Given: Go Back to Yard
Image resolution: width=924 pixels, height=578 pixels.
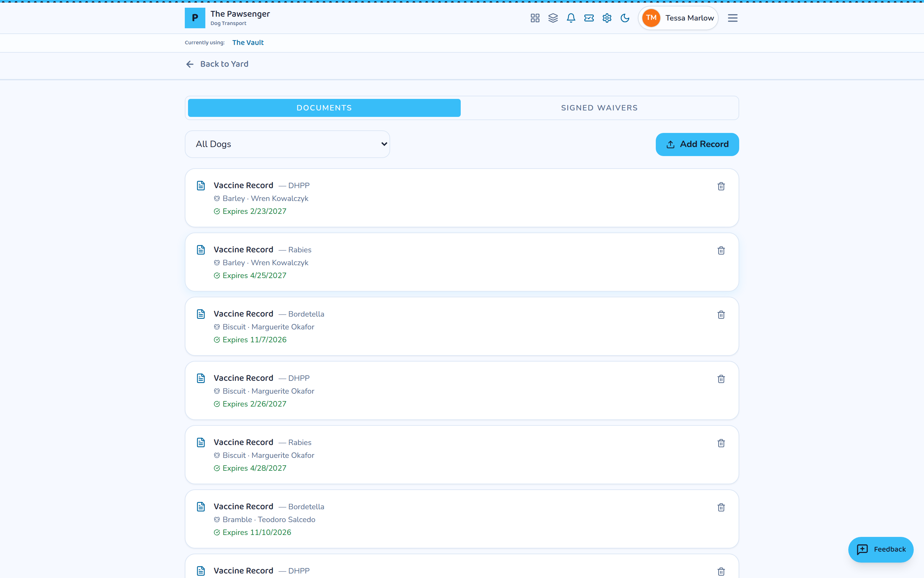Looking at the screenshot, I should click(x=217, y=64).
